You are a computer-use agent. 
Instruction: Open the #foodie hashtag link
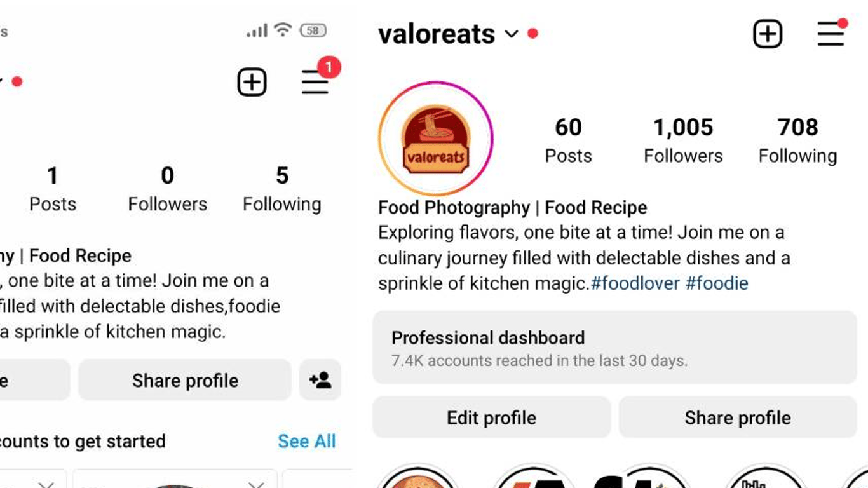pos(717,283)
